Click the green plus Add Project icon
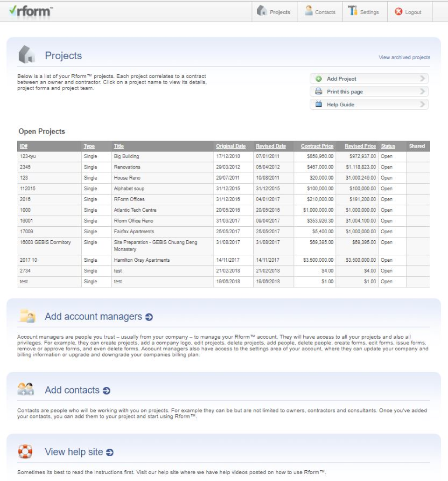Image resolution: width=448 pixels, height=481 pixels. [x=319, y=78]
